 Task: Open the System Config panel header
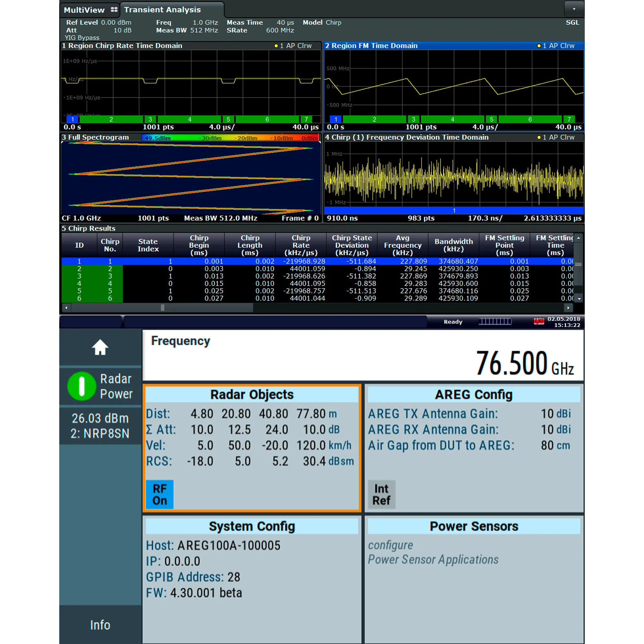[252, 526]
